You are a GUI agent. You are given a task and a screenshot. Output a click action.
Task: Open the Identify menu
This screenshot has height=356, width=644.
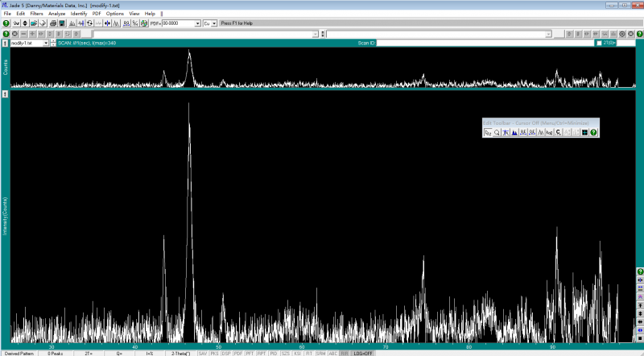point(79,14)
